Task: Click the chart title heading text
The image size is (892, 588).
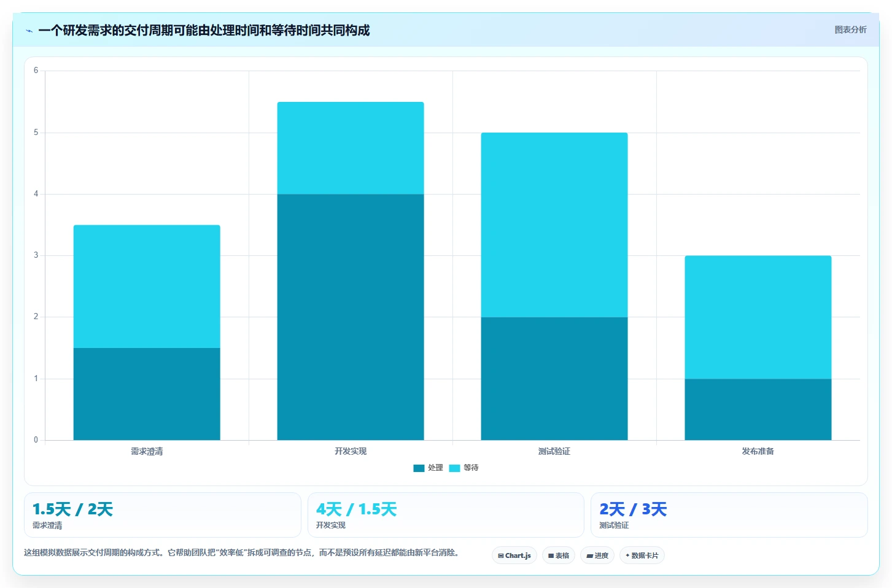Action: 204,31
